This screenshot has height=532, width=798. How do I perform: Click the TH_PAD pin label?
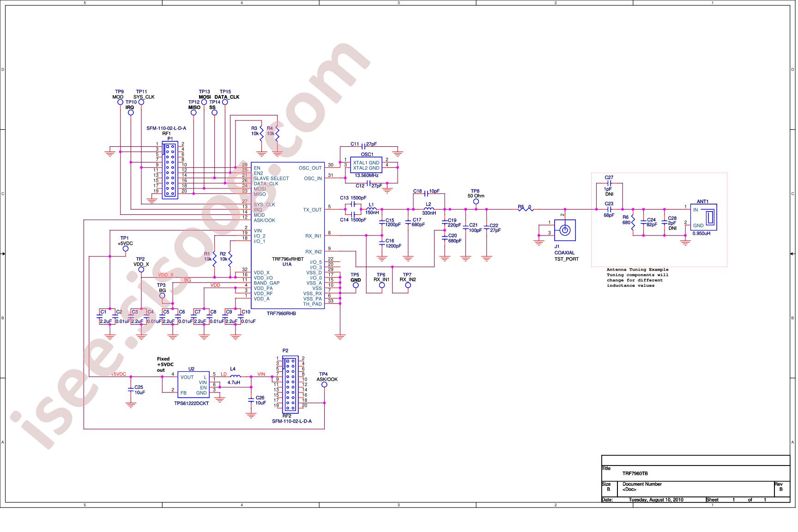(x=312, y=304)
